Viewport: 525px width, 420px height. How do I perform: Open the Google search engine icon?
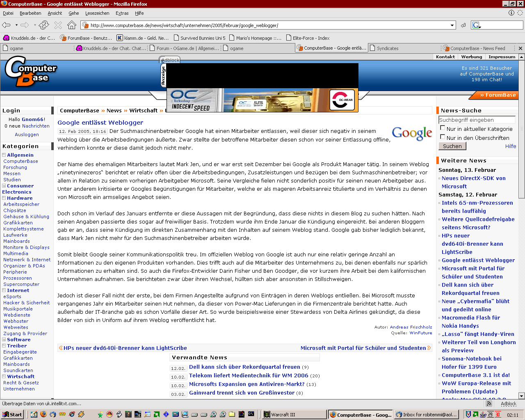click(476, 25)
